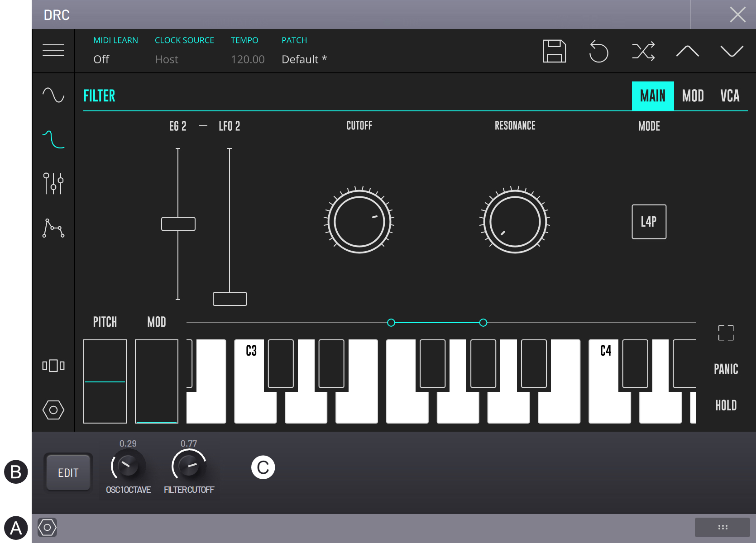Click the Mod wheel strip
The image size is (756, 543).
pyautogui.click(x=157, y=381)
